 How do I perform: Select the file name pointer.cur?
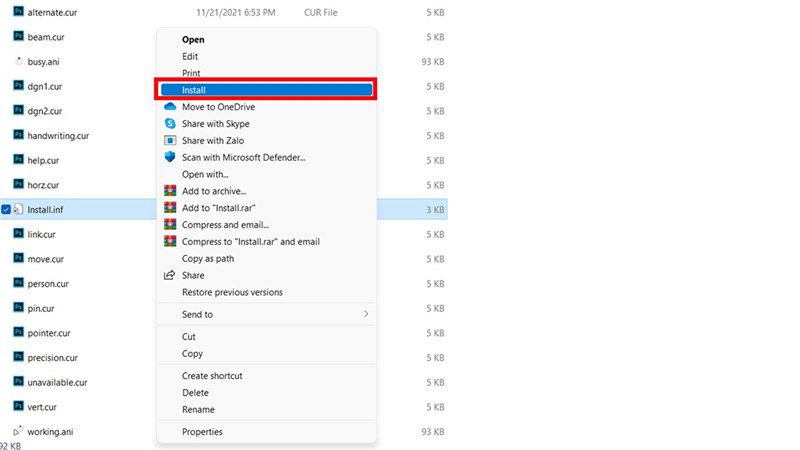point(49,333)
